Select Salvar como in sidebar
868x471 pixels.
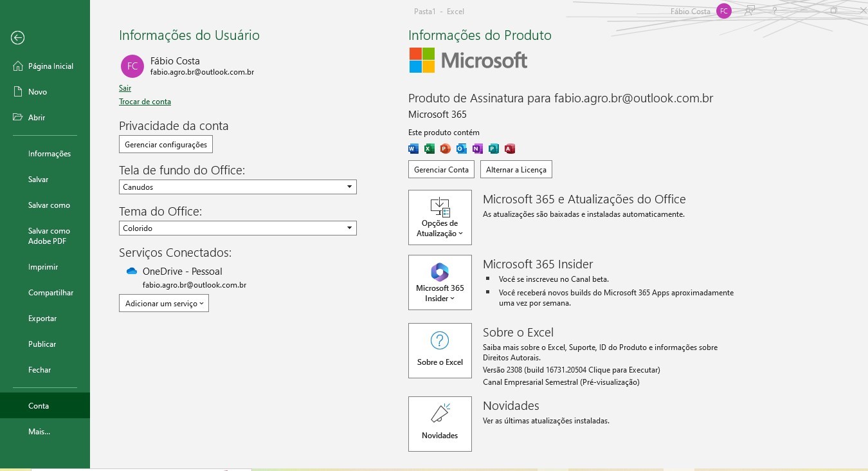click(x=45, y=205)
